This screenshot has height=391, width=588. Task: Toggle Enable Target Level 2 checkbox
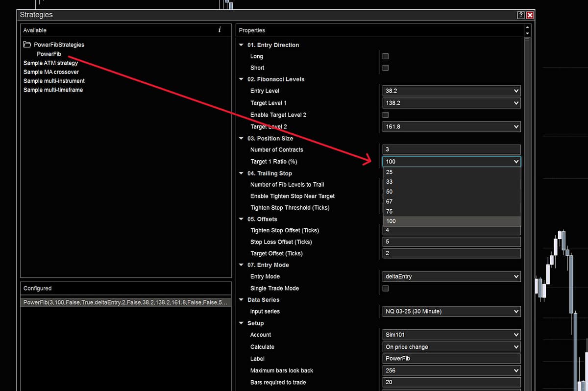tap(385, 115)
